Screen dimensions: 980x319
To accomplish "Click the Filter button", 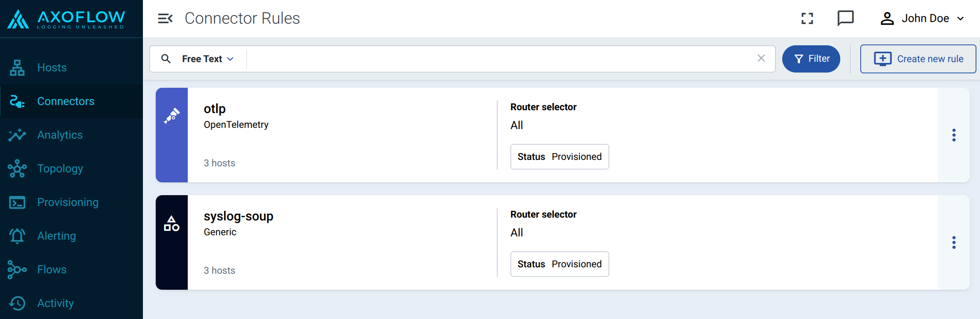I will [x=811, y=59].
